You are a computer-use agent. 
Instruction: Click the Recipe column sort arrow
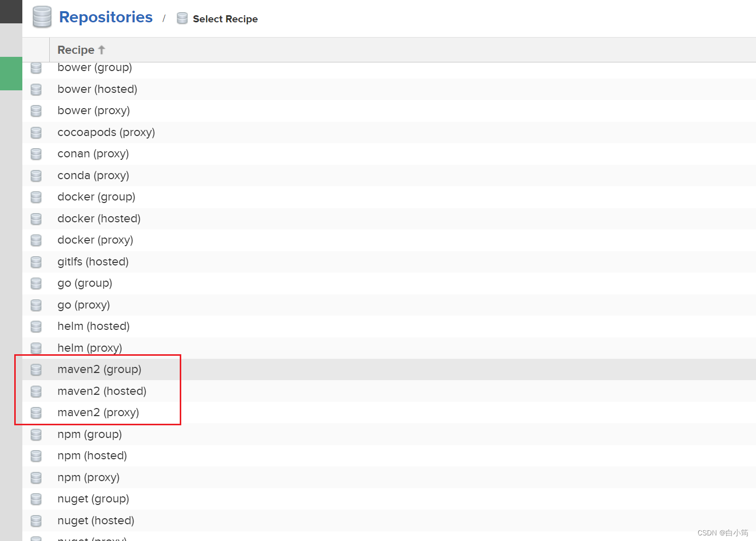[102, 50]
